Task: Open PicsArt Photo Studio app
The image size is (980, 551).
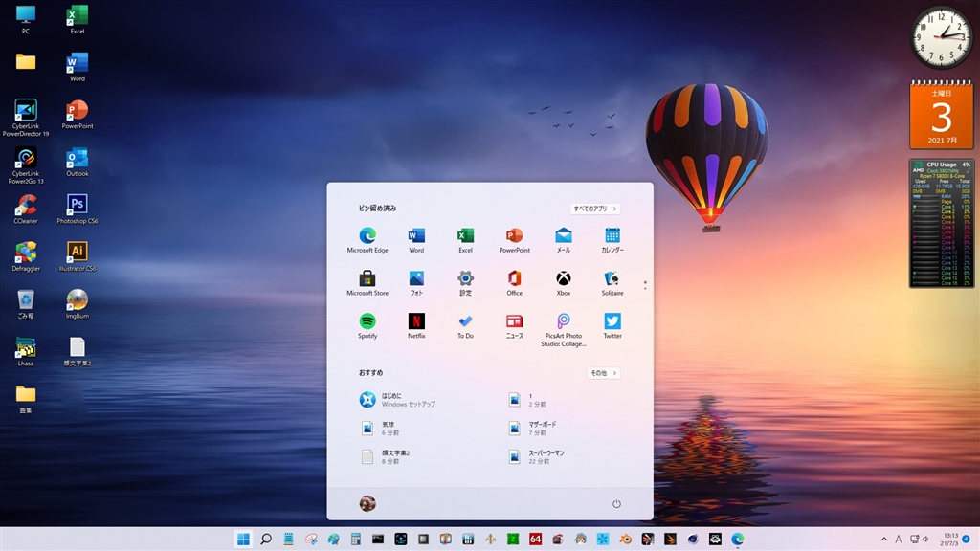Action: (x=564, y=322)
